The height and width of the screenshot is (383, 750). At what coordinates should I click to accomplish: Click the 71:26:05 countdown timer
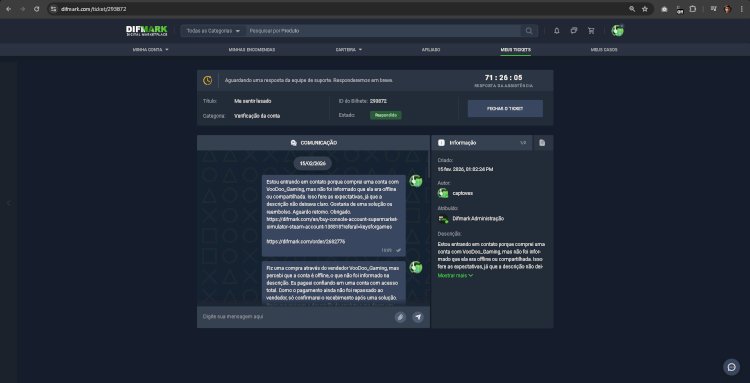click(x=503, y=77)
